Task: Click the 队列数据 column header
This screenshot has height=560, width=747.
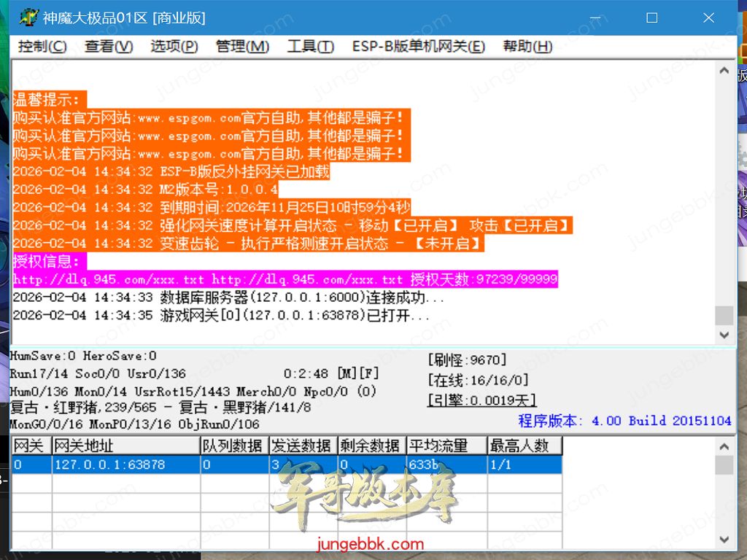Action: click(x=233, y=446)
